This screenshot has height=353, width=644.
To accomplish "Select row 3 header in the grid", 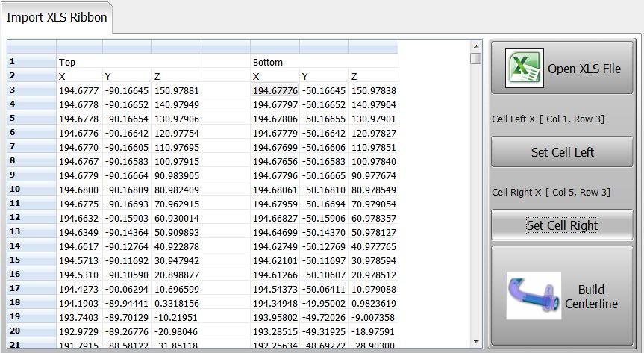I will pyautogui.click(x=31, y=90).
